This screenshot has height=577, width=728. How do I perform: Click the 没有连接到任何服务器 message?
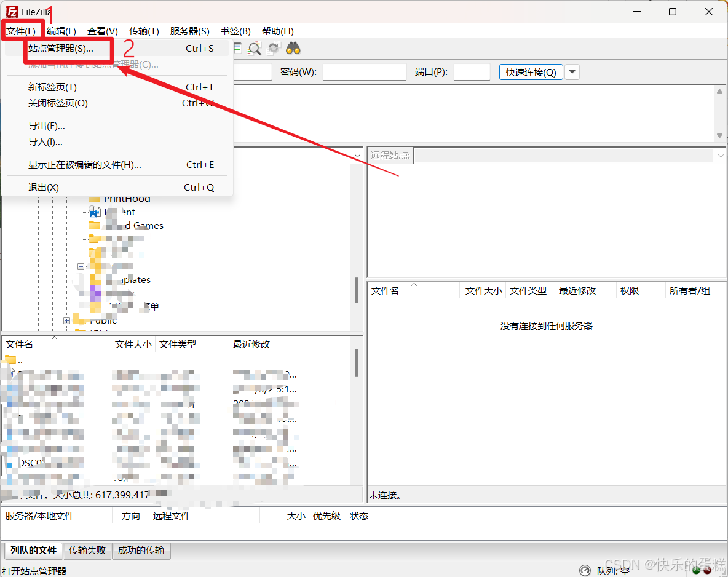(547, 326)
